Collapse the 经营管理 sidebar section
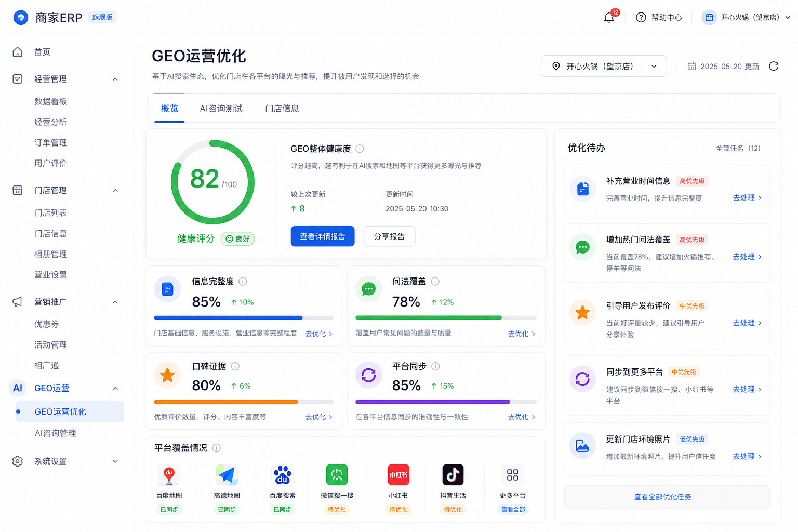 (115, 79)
